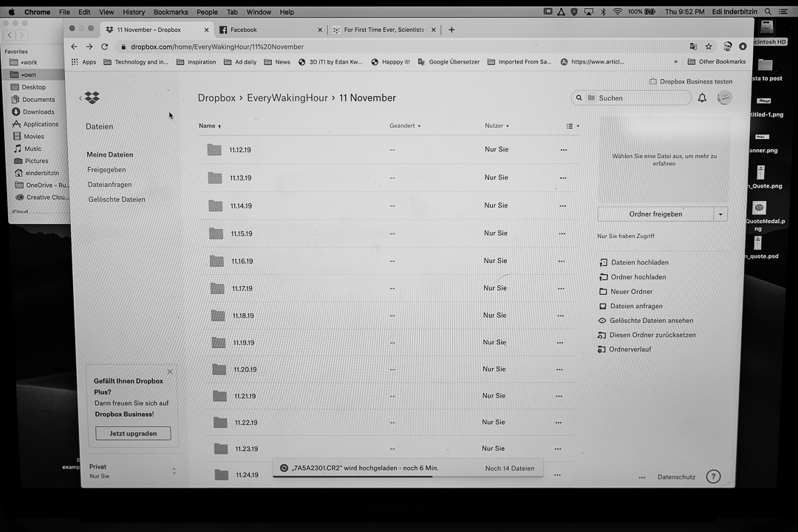Open Gelöschte Dateien in sidebar
Screen dimensions: 798x532
117,199
